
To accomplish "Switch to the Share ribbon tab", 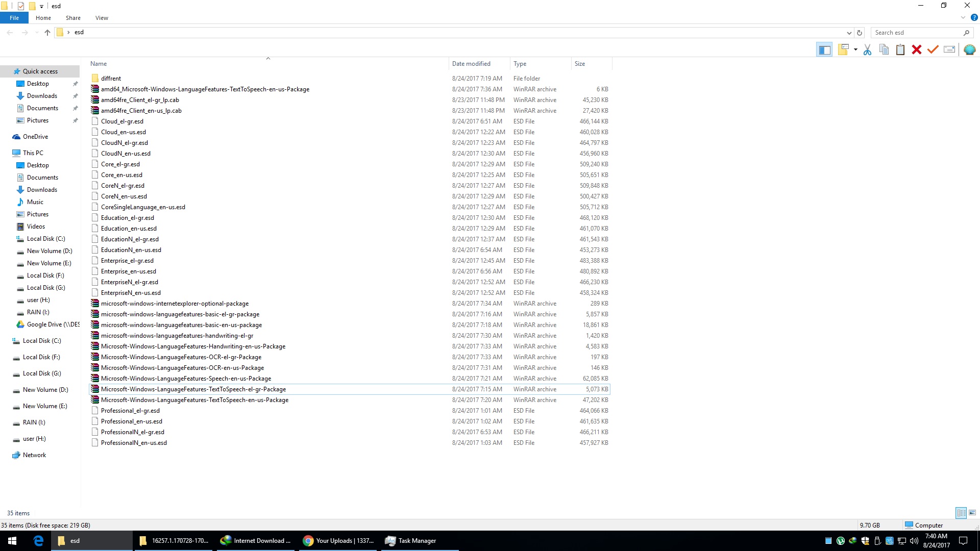I will click(x=73, y=18).
